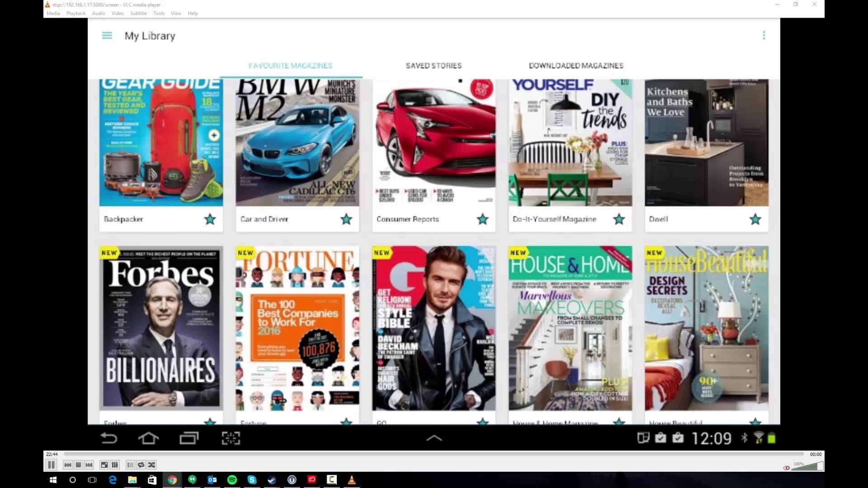
Task: Open the three-dot overflow menu
Action: [x=764, y=35]
